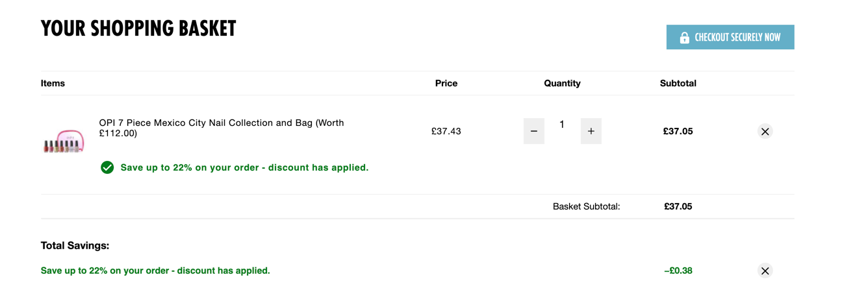
Task: Click the savings amount −£0.38
Action: click(x=678, y=271)
